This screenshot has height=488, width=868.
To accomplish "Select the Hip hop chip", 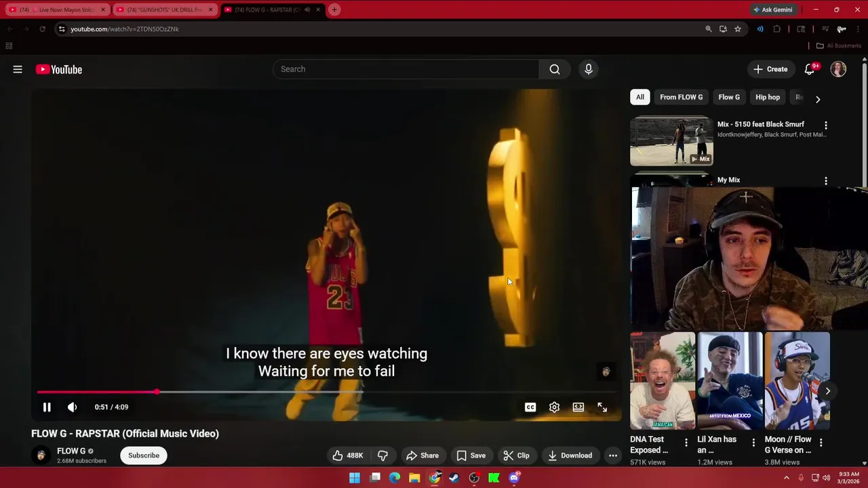I will (768, 97).
